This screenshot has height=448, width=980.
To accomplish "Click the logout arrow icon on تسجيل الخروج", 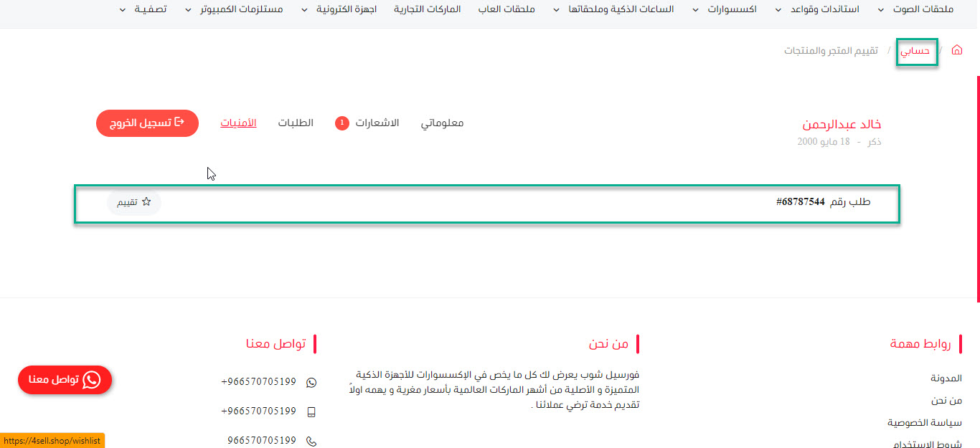I will [180, 123].
